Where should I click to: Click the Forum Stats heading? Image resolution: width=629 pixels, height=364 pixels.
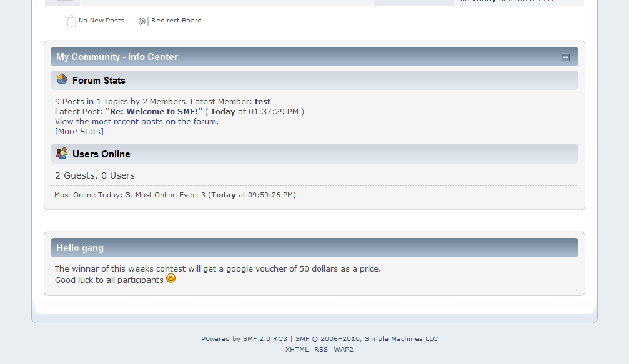(99, 81)
